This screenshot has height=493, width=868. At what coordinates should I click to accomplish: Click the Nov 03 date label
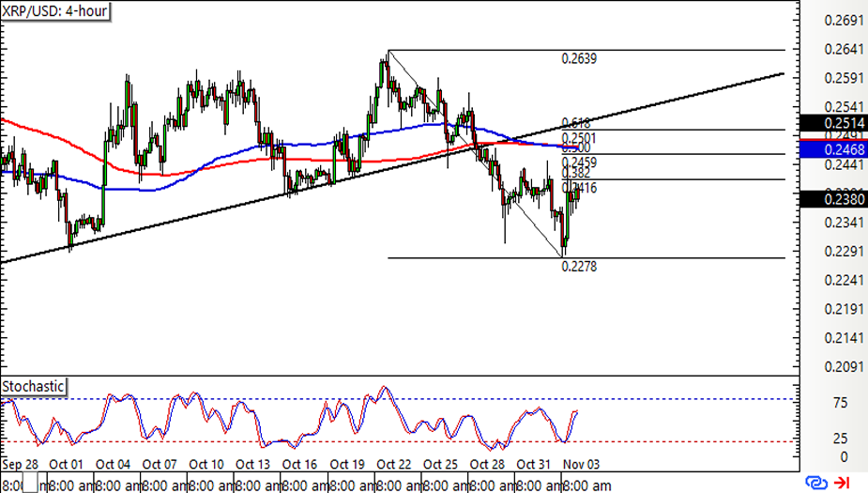pos(581,464)
